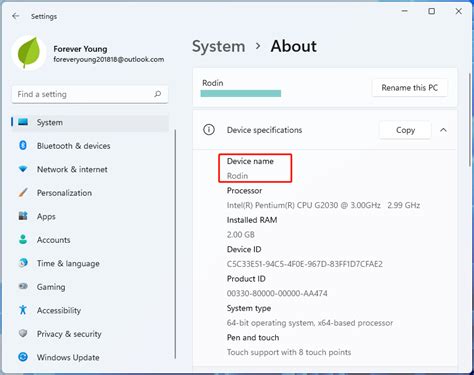Click the About page title
This screenshot has height=375, width=474.
pos(294,46)
